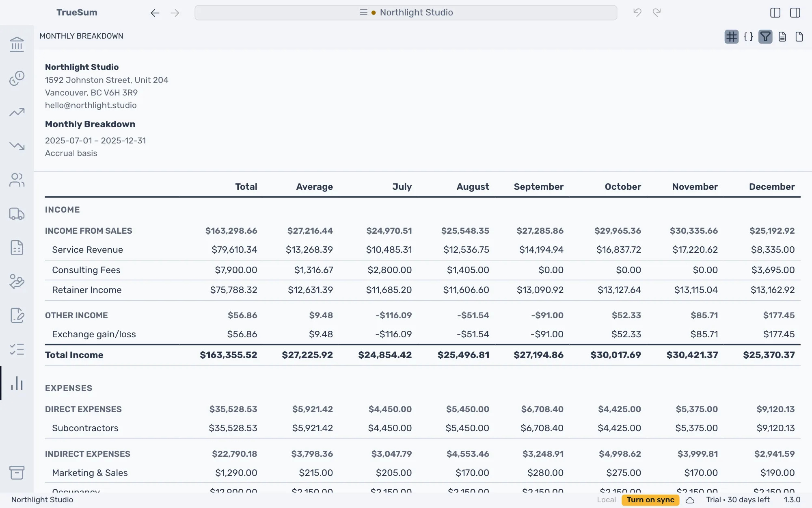Viewport: 812px width, 508px height.
Task: Click the redo arrow icon
Action: click(657, 13)
